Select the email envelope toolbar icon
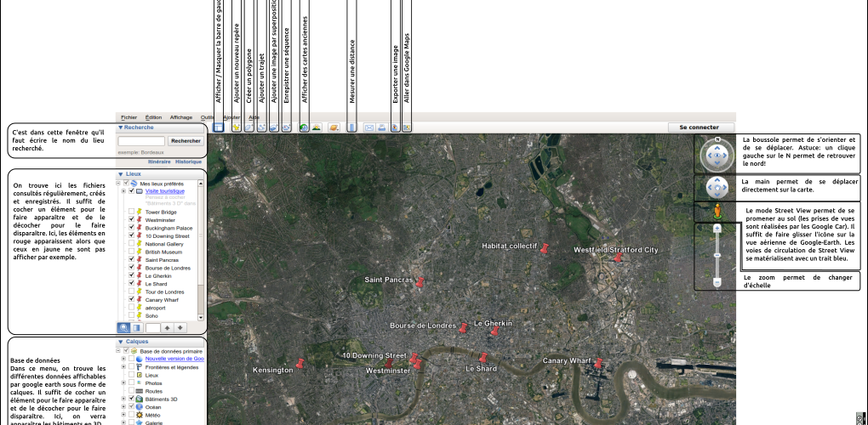The height and width of the screenshot is (425, 868). [x=369, y=127]
